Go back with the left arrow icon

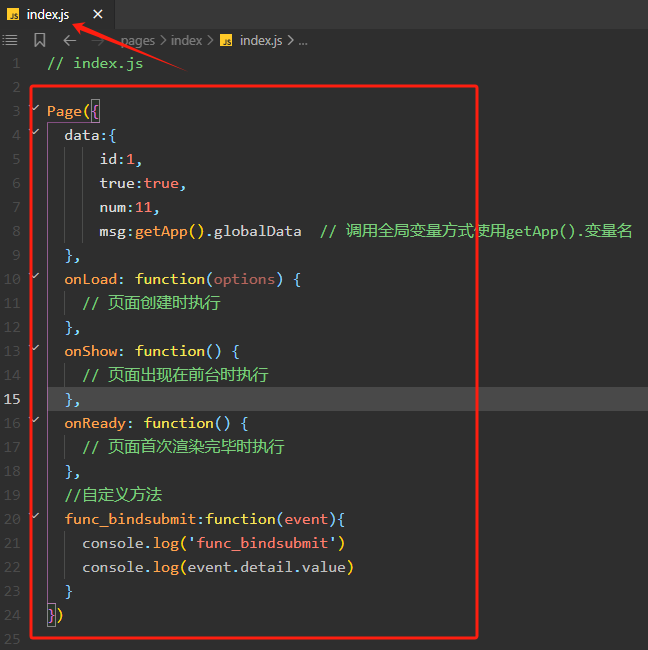(70, 40)
